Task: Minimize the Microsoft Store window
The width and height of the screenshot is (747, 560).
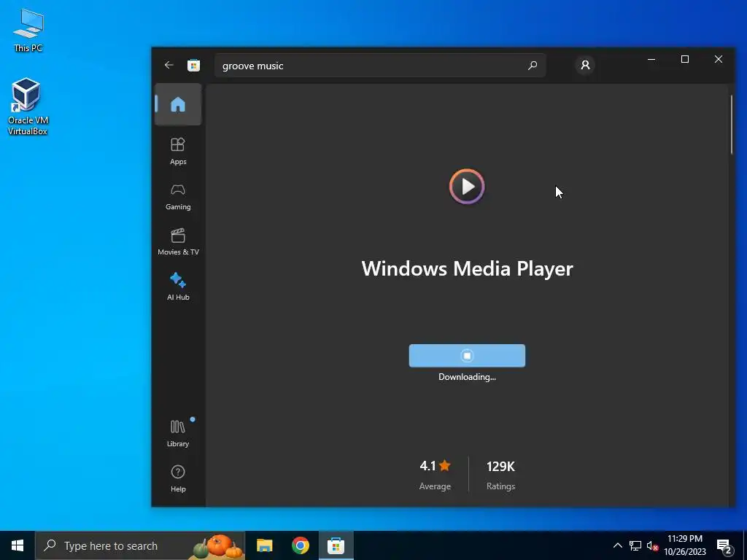Action: (651, 59)
